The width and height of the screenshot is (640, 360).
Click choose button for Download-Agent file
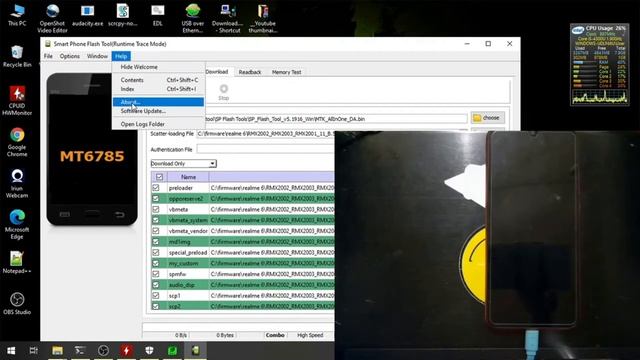pyautogui.click(x=488, y=118)
